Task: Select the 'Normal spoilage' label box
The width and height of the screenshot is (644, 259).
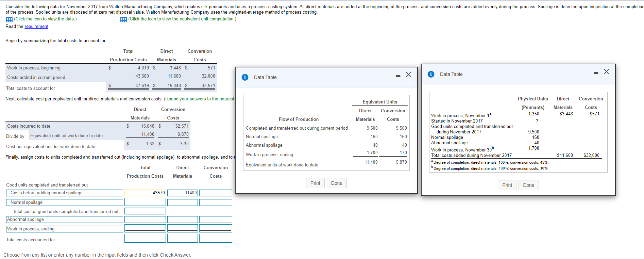Action: coord(65,203)
